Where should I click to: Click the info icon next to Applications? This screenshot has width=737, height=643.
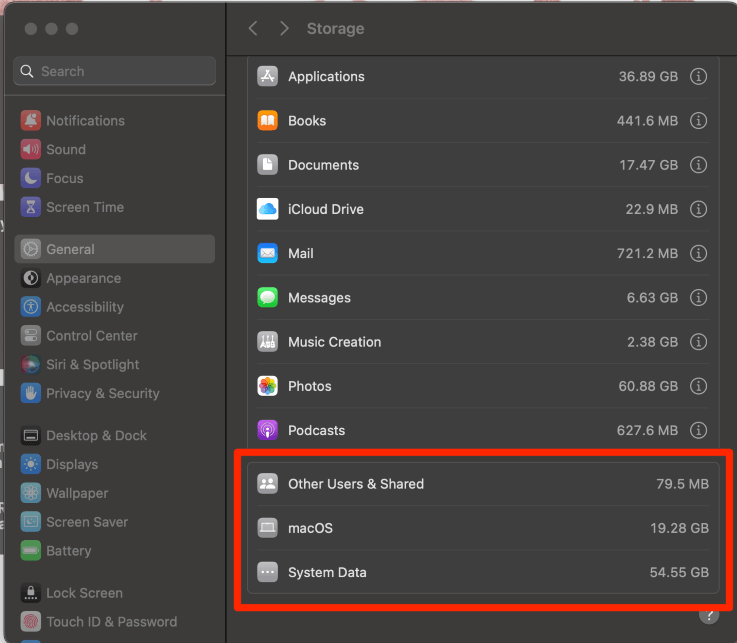[x=699, y=77]
